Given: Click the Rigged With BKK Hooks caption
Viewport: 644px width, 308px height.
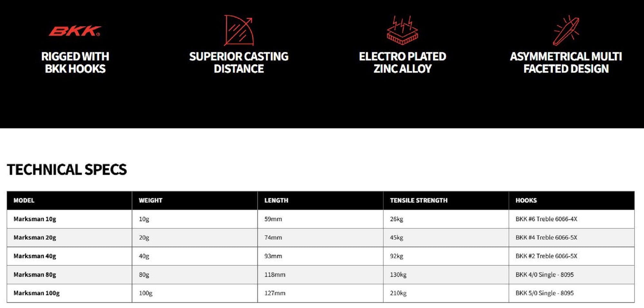Looking at the screenshot, I should coord(75,63).
